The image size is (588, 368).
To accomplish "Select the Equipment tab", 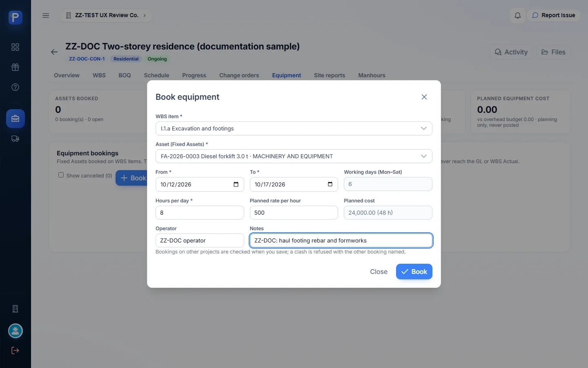I will 287,75.
